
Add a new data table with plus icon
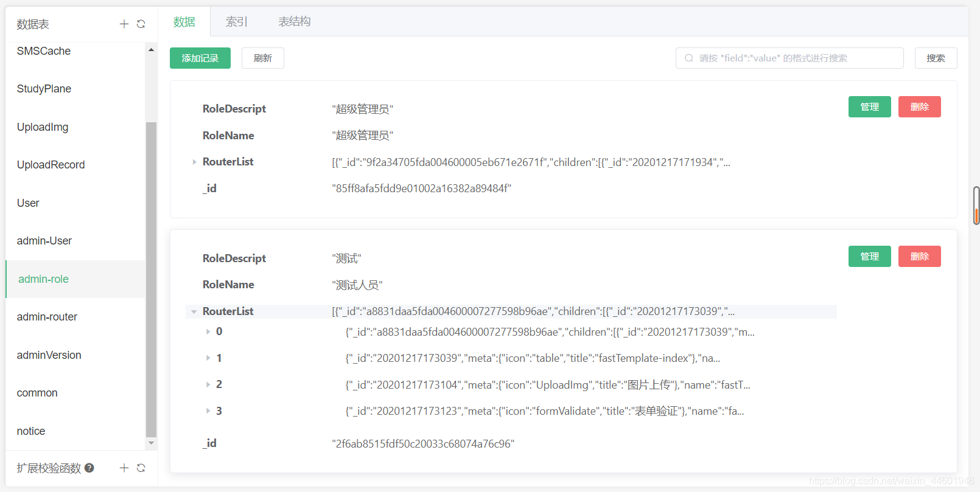[124, 24]
